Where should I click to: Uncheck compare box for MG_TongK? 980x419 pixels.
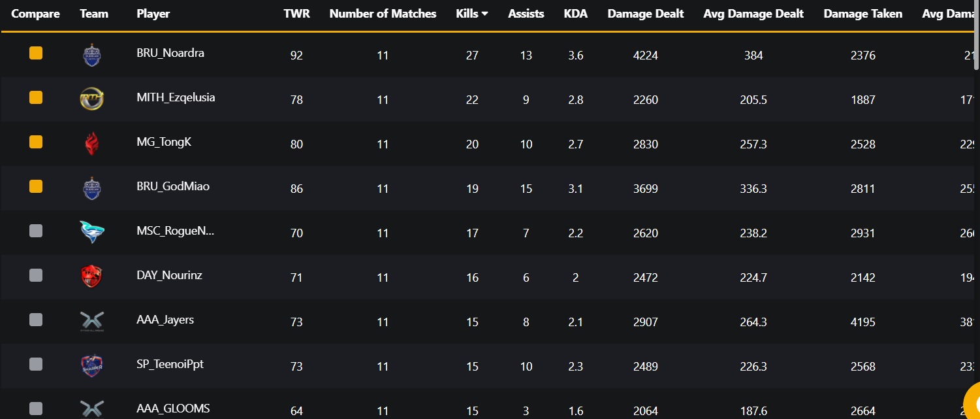(36, 142)
